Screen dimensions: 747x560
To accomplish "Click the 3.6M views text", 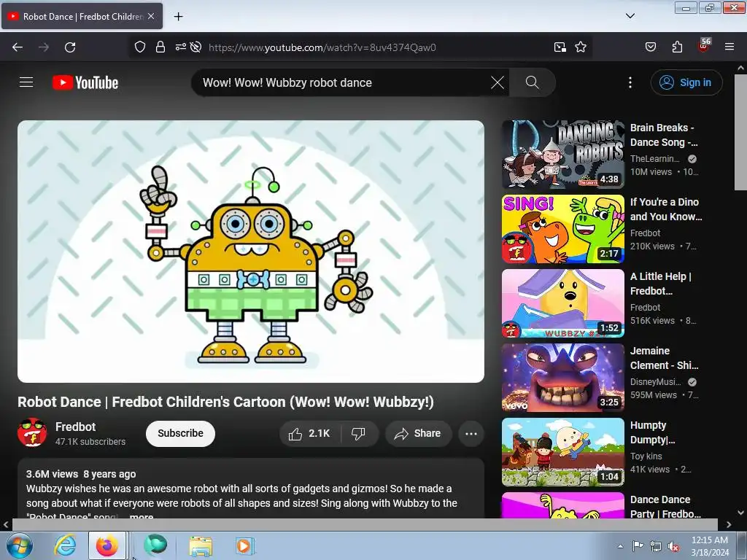I will coord(52,474).
